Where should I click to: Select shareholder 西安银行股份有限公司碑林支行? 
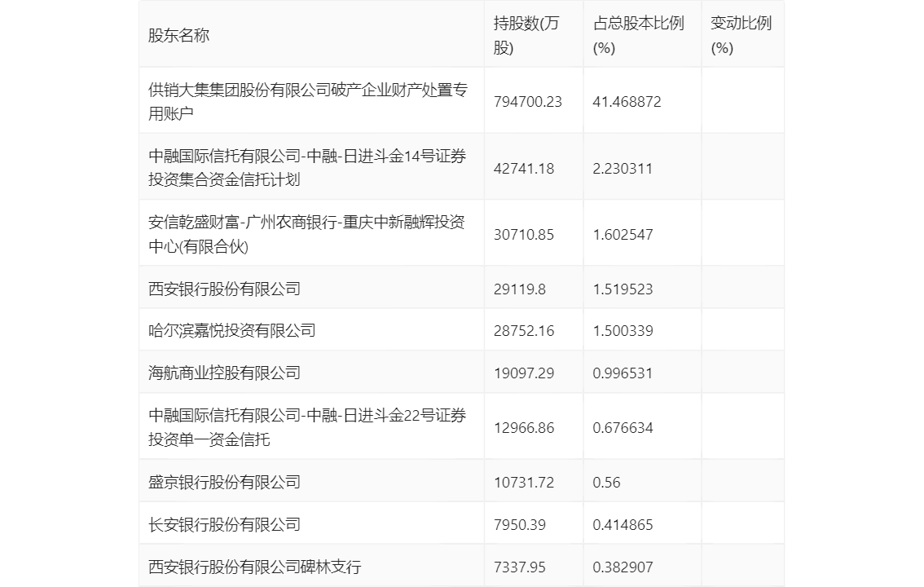(x=254, y=567)
